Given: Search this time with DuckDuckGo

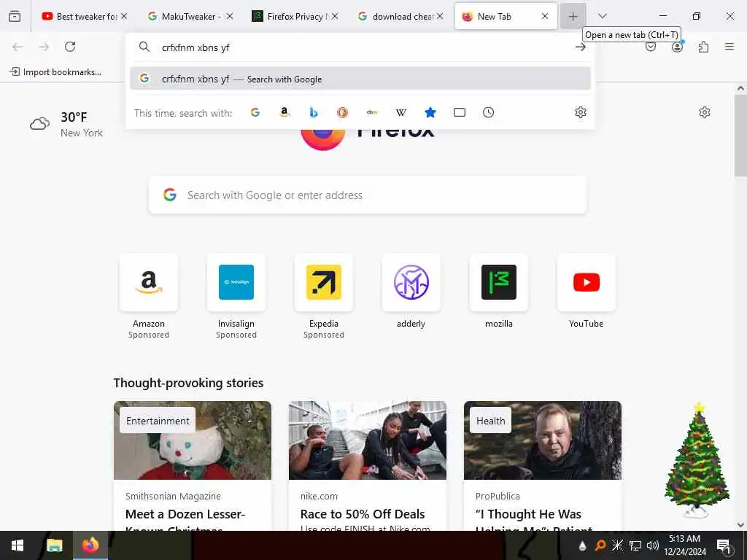Looking at the screenshot, I should [x=343, y=112].
